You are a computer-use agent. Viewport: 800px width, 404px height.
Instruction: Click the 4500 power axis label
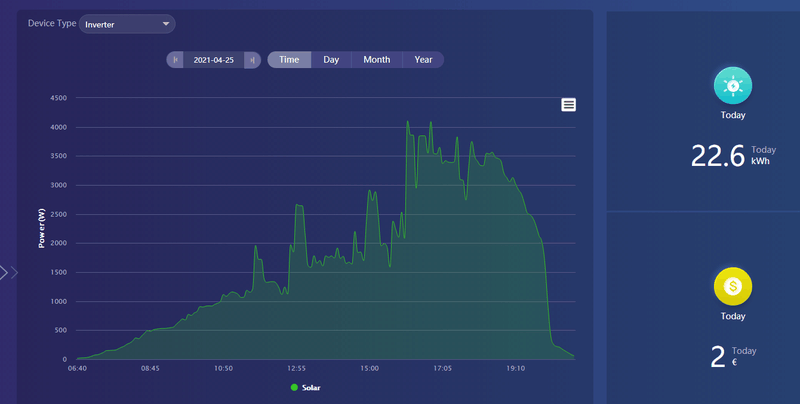pos(58,98)
